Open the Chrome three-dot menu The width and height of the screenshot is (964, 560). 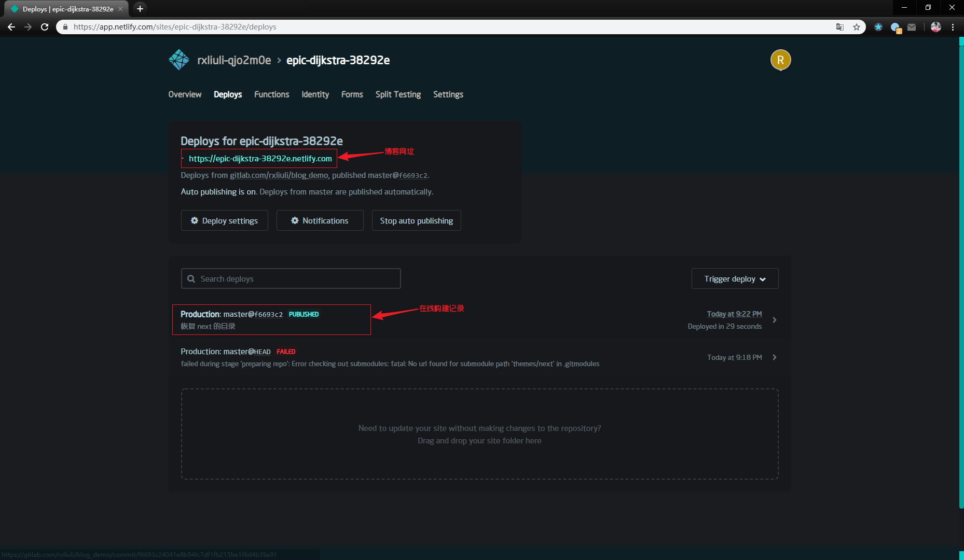(x=953, y=27)
